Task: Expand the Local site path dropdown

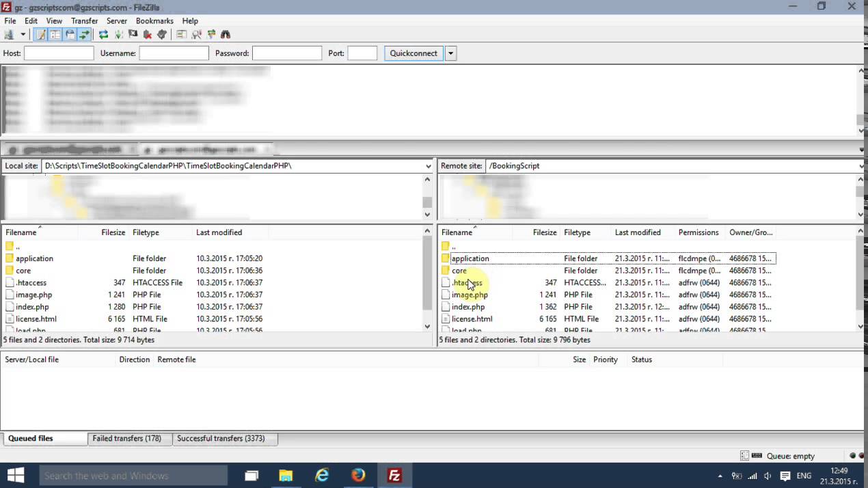Action: tap(428, 166)
